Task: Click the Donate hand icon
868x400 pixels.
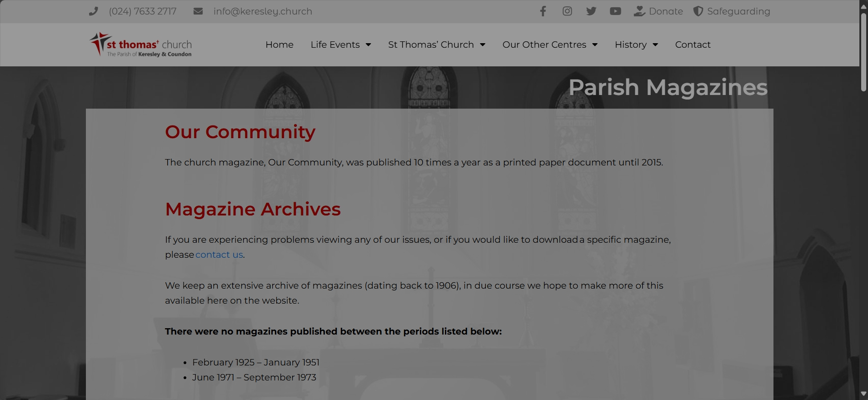Action: pos(639,11)
